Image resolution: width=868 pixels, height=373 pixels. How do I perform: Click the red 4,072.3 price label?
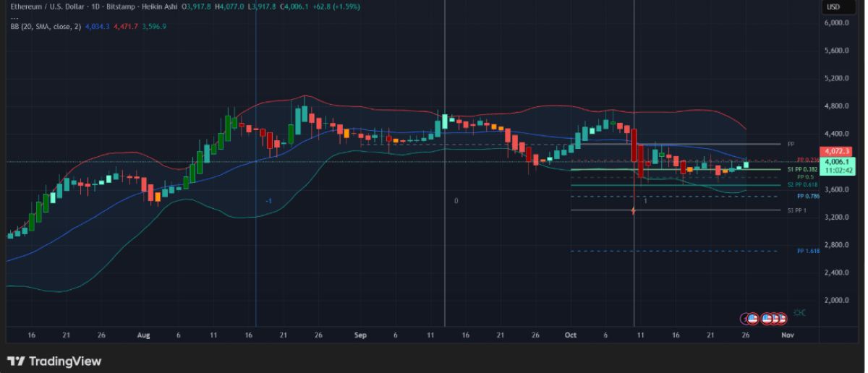point(838,151)
